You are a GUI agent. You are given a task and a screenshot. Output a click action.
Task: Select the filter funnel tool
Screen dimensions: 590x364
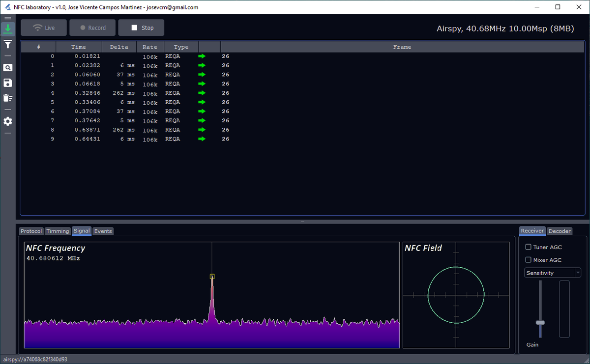pyautogui.click(x=7, y=45)
